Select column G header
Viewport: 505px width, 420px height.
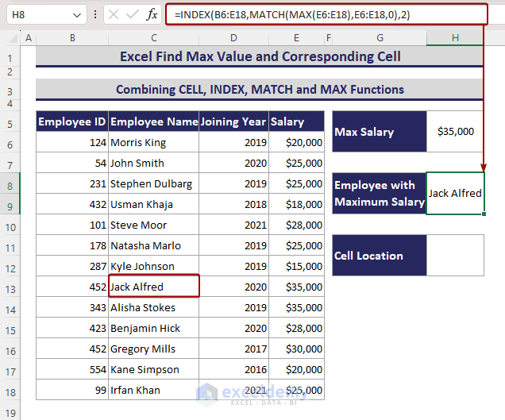[380, 38]
